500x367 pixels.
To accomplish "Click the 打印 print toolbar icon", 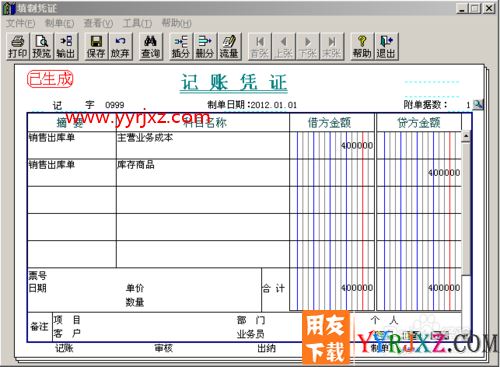I will click(18, 46).
